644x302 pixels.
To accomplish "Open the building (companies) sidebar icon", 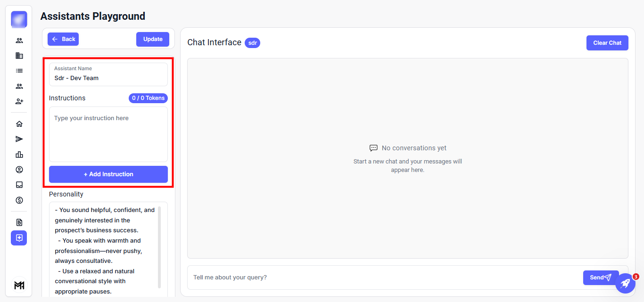I will [x=19, y=56].
